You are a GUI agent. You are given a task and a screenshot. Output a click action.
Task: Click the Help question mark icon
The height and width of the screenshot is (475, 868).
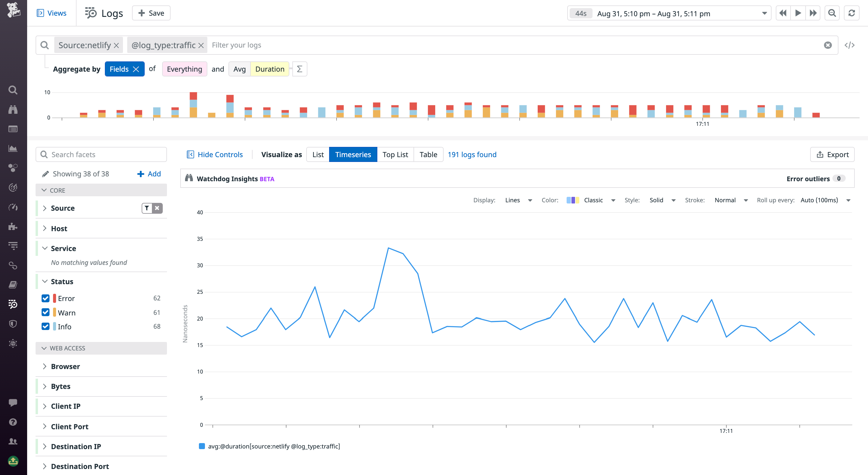click(x=12, y=422)
